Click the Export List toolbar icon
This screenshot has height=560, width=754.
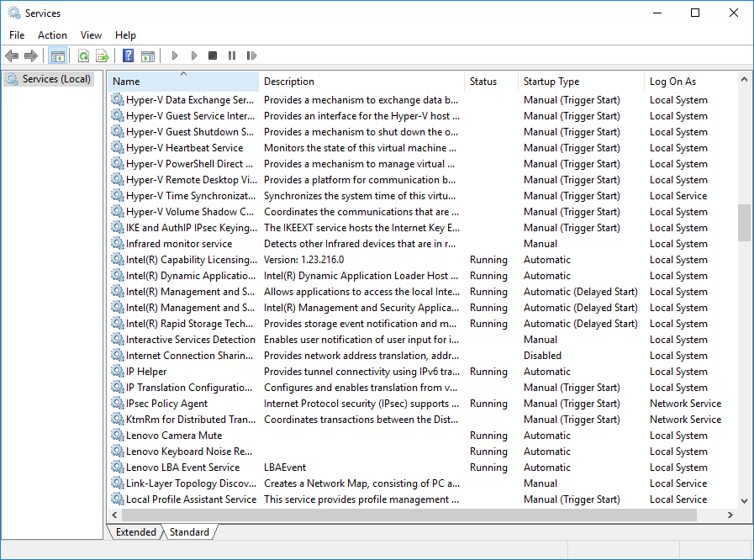[103, 56]
